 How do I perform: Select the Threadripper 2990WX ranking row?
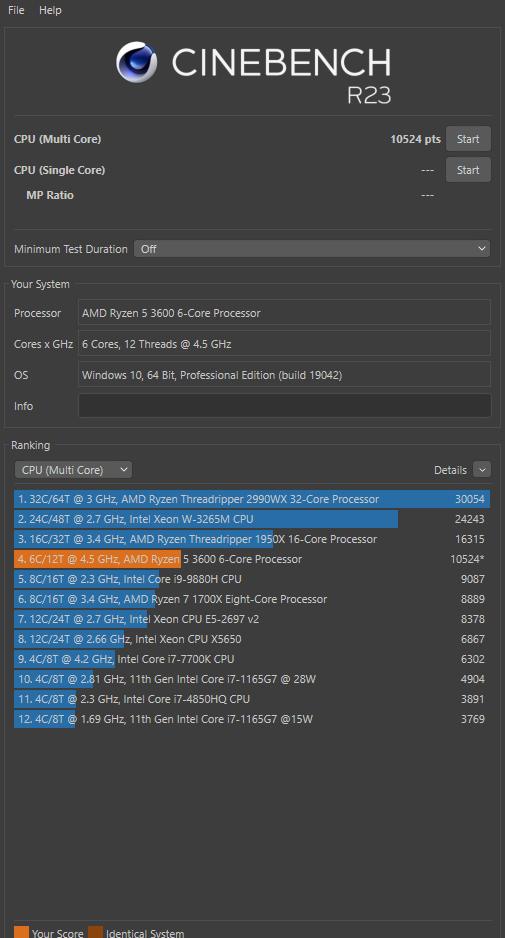tap(252, 499)
